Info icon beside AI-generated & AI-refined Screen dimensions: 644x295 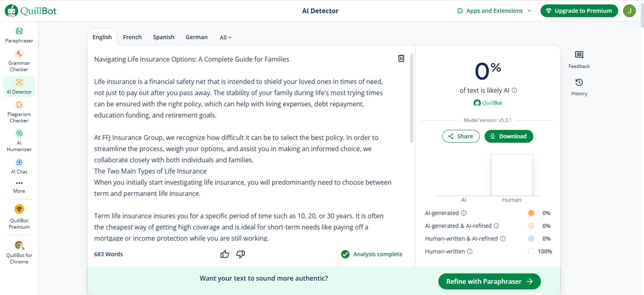coord(496,226)
